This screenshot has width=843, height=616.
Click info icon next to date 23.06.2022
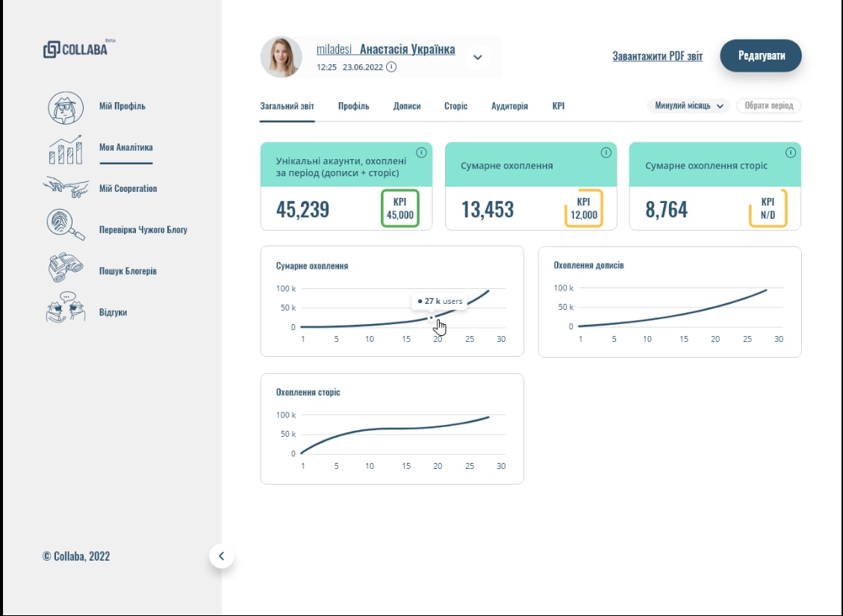tap(391, 67)
